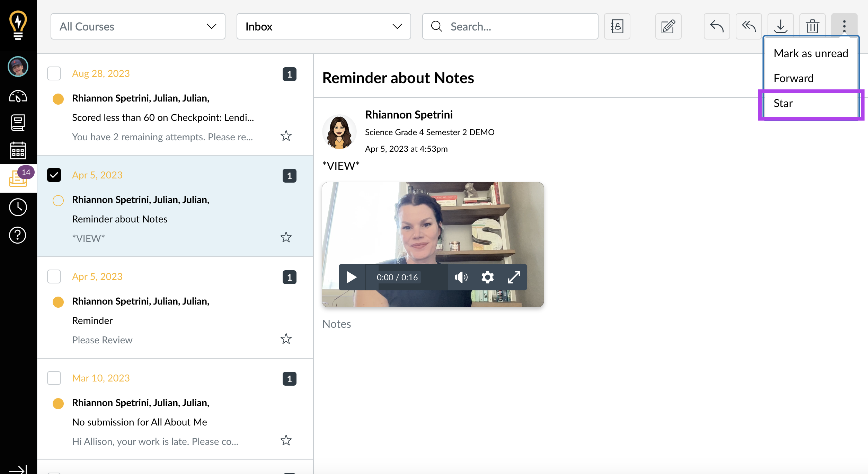Image resolution: width=868 pixels, height=474 pixels.
Task: Open Inbox icon with 14 badge
Action: coord(18,178)
